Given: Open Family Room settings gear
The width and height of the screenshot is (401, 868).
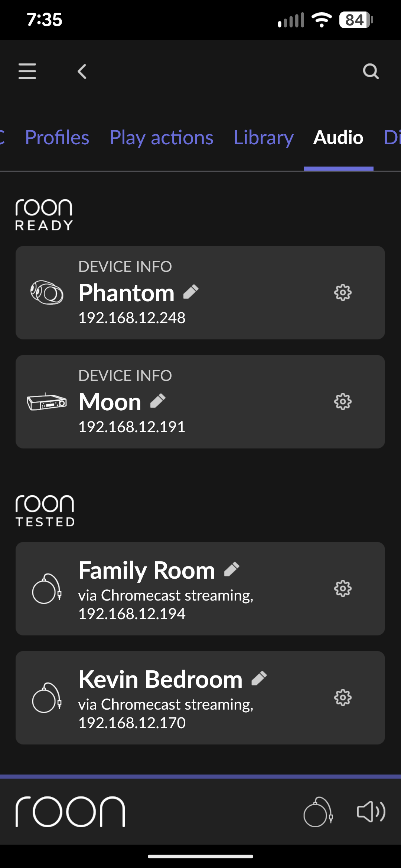Looking at the screenshot, I should 343,589.
